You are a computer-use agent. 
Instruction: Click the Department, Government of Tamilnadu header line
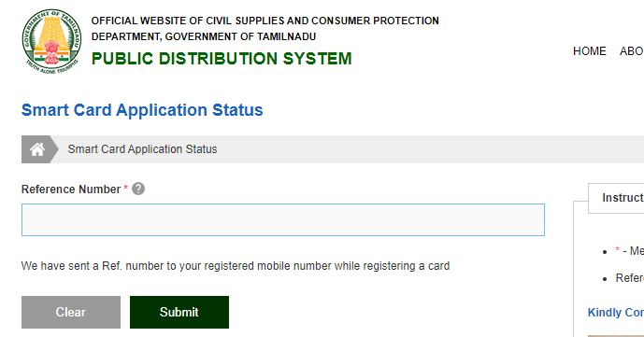204,37
